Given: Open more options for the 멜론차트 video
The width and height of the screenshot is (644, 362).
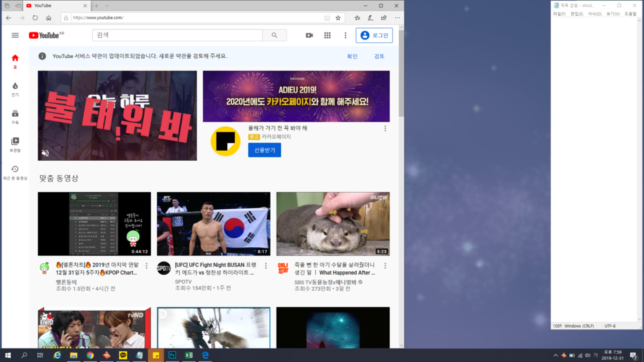Looking at the screenshot, I should click(x=147, y=266).
